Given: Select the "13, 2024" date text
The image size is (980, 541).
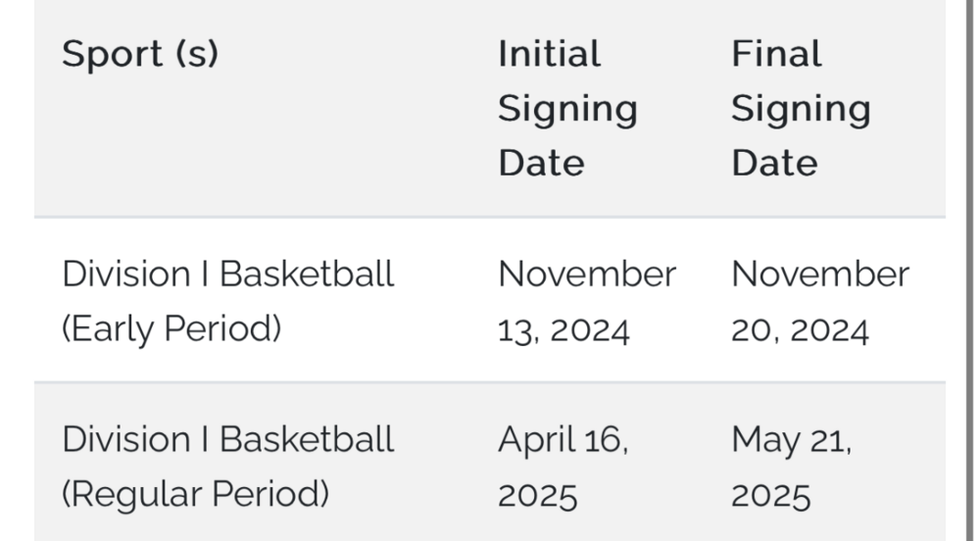Looking at the screenshot, I should click(x=563, y=330).
